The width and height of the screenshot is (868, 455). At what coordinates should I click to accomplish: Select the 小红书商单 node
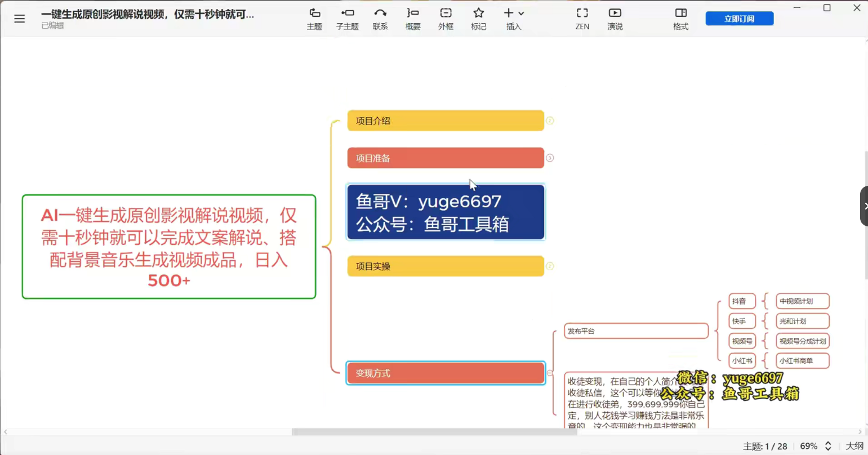802,361
